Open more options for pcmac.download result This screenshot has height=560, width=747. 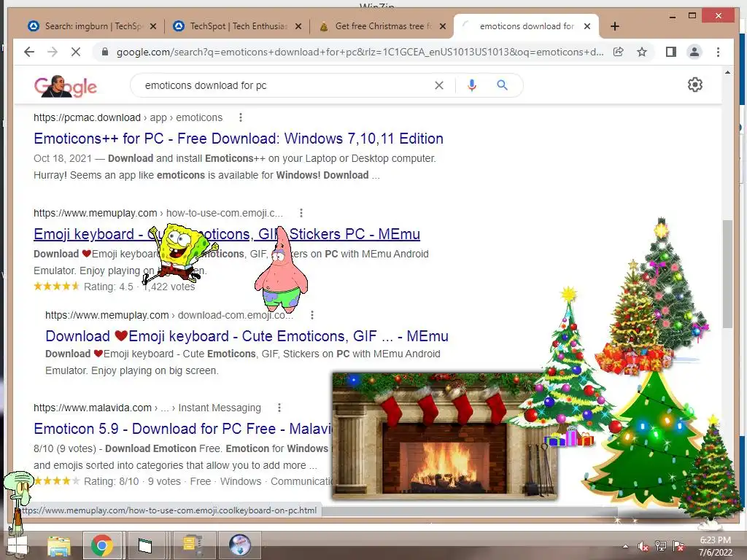241,117
